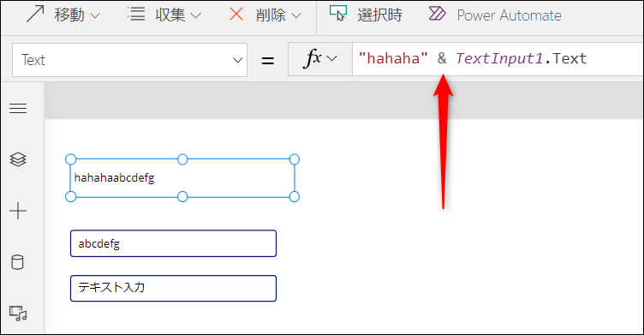The height and width of the screenshot is (335, 644).
Task: Expand the 収集 dropdown chevron
Action: tap(196, 16)
